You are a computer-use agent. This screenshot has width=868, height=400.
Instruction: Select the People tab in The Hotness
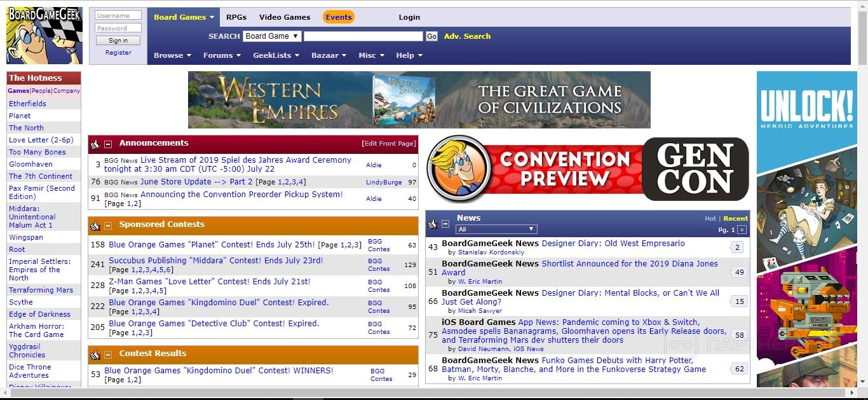[41, 91]
